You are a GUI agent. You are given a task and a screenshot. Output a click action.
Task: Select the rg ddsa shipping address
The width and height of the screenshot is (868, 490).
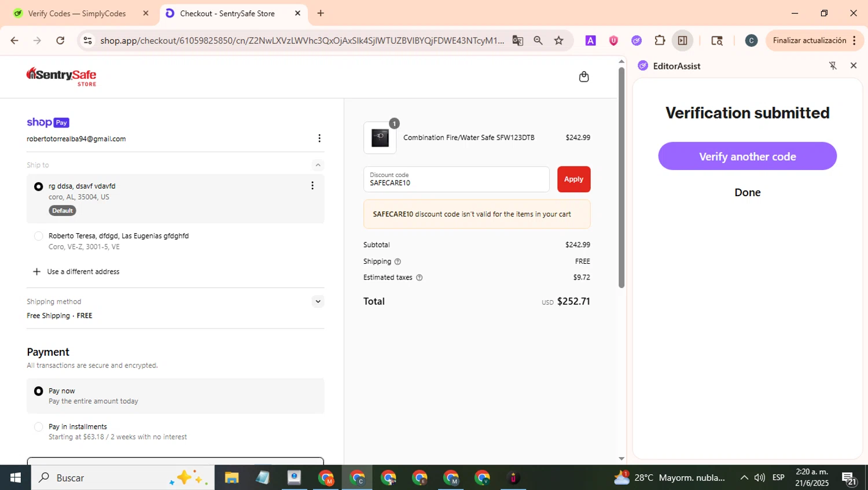(39, 186)
